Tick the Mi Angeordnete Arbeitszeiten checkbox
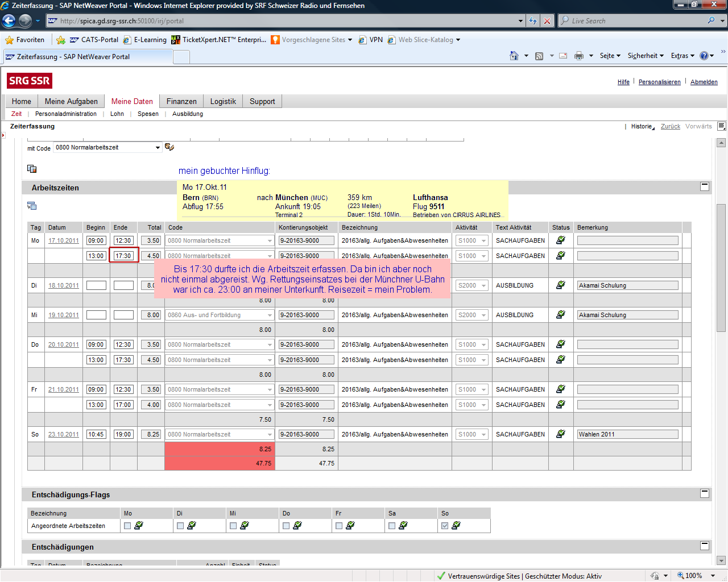This screenshot has height=582, width=728. (233, 526)
